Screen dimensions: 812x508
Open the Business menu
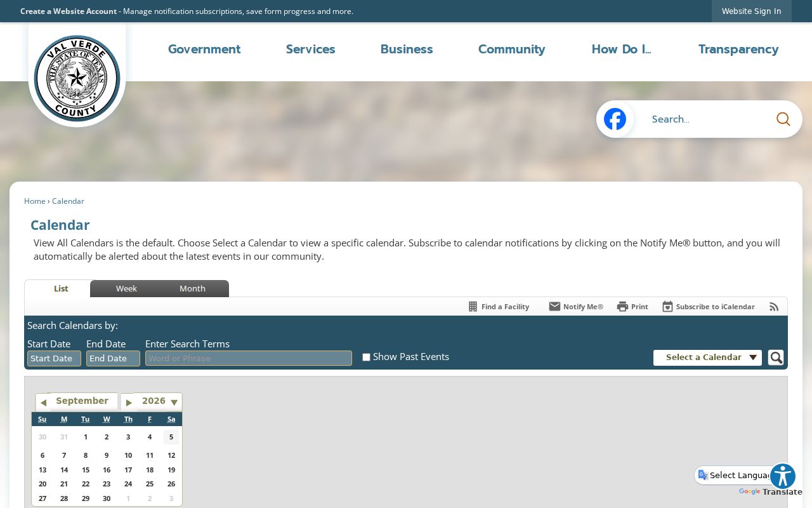tap(407, 49)
